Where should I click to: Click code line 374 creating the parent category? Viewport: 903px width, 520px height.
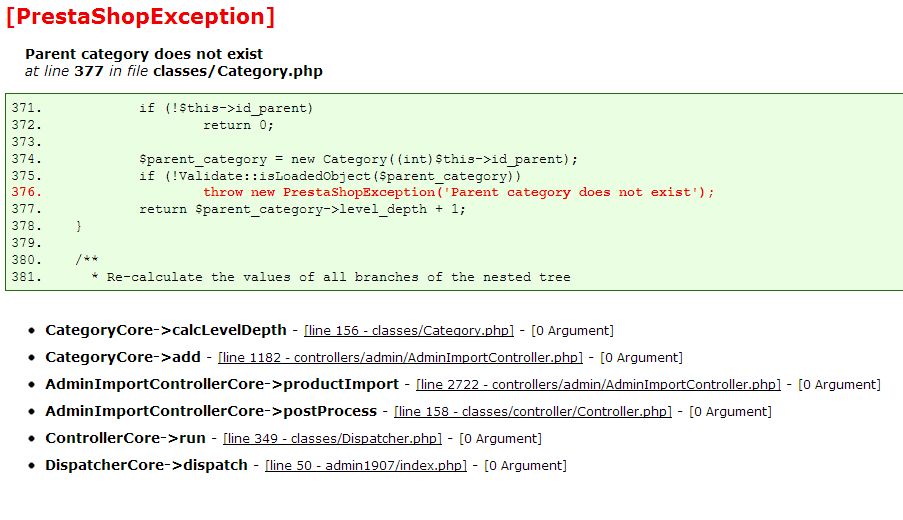(x=358, y=159)
